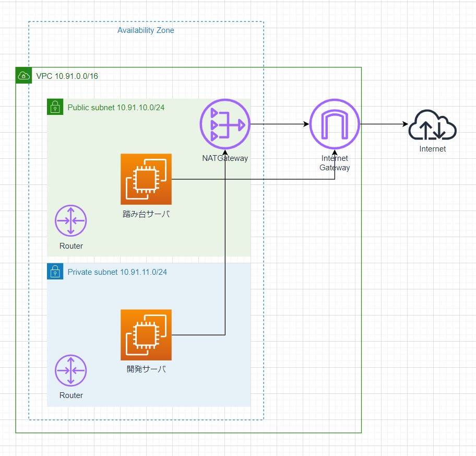This screenshot has width=476, height=456.
Task: Select the Private subnet 10.91.11.0/24 label
Action: pos(117,272)
